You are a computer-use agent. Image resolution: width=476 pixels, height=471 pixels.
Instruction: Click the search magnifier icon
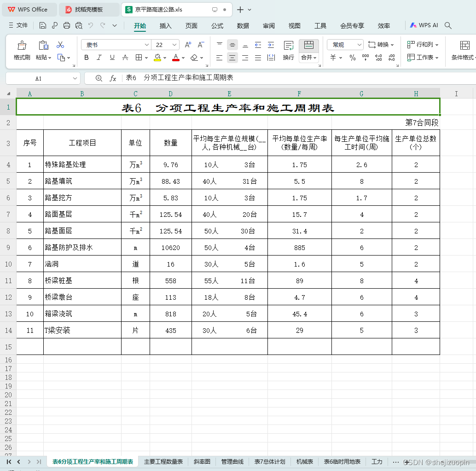[448, 25]
